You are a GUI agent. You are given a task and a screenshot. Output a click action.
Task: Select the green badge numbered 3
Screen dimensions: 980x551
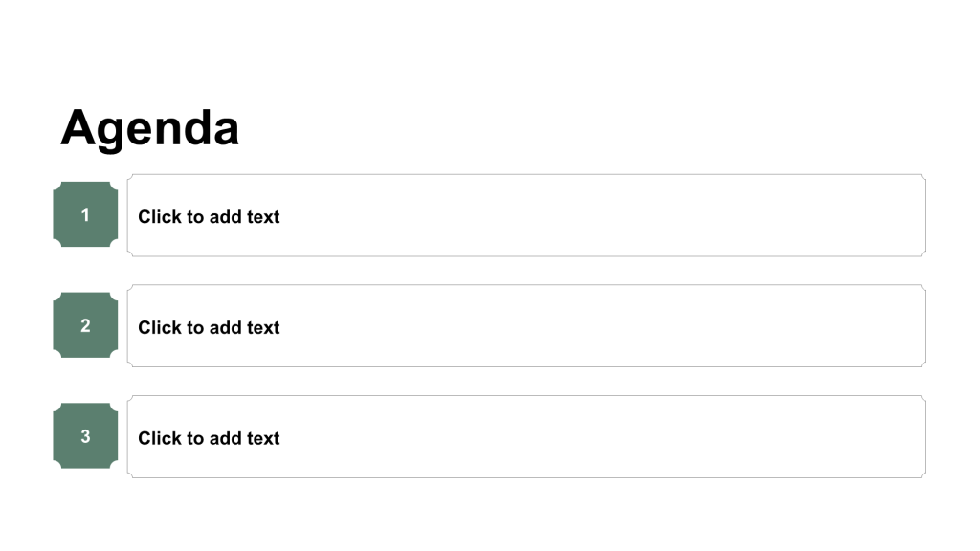(85, 436)
